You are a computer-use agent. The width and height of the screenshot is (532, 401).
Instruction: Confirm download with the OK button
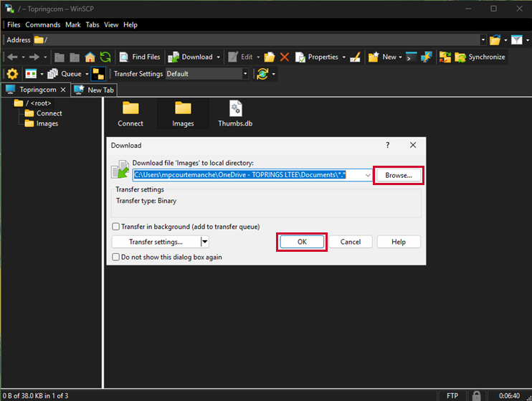tap(302, 242)
